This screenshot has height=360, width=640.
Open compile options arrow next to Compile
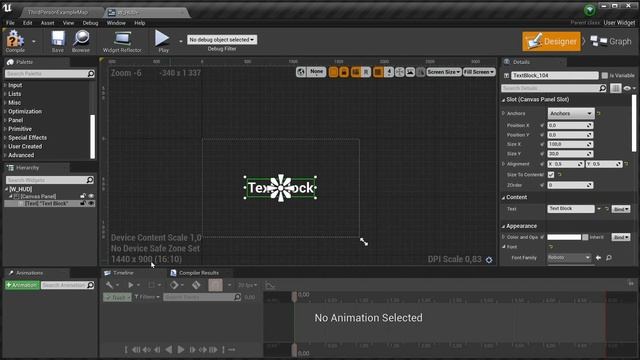click(x=33, y=41)
